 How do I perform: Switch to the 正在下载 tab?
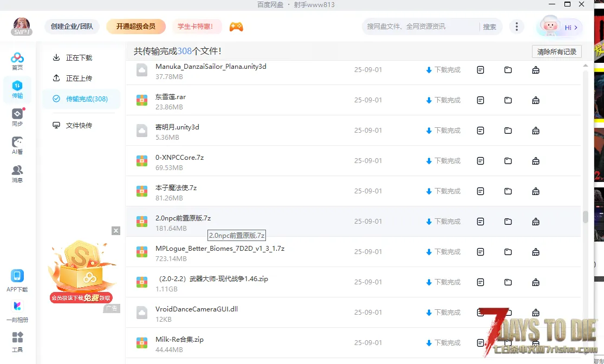(79, 58)
